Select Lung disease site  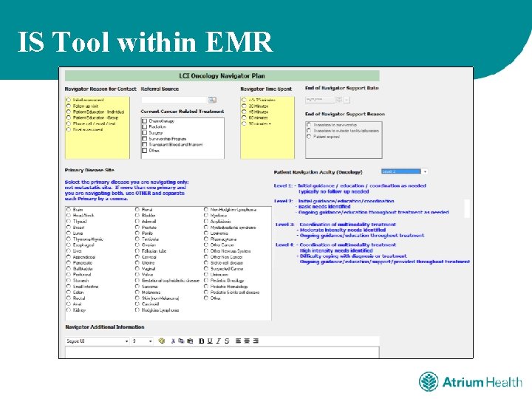click(69, 233)
